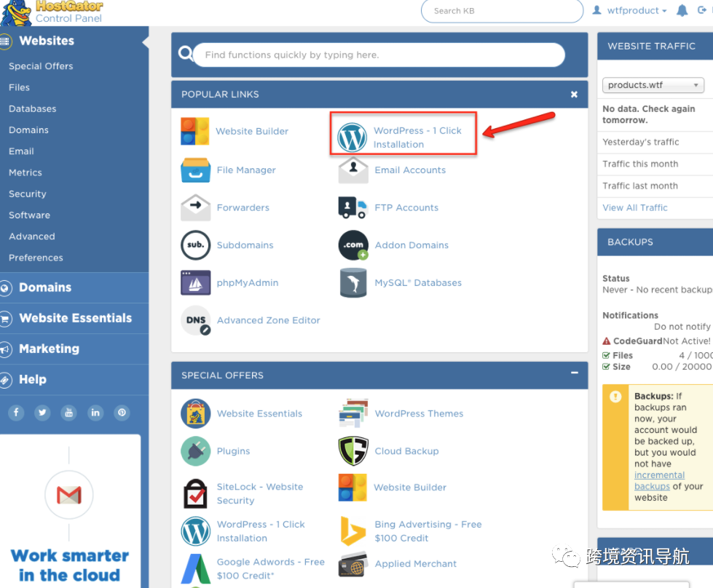Click the Addon Domains '.com' icon
This screenshot has width=713, height=588.
tap(353, 245)
